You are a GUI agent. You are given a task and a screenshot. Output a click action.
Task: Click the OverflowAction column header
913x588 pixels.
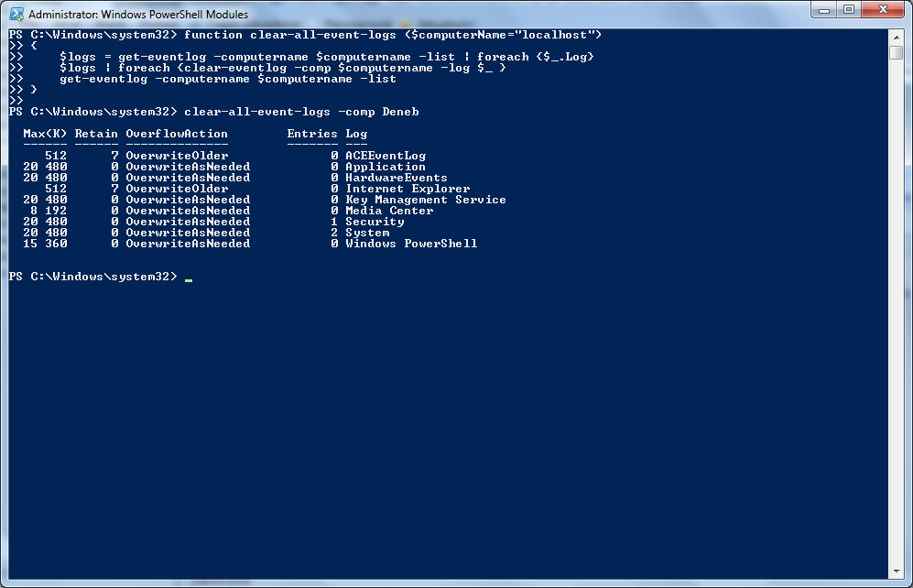(177, 134)
